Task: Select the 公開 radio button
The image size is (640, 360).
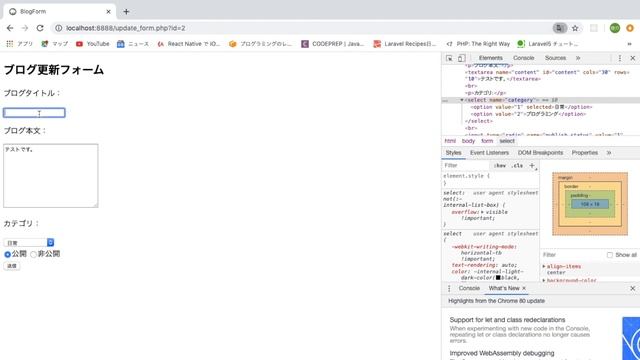Action: [7, 254]
